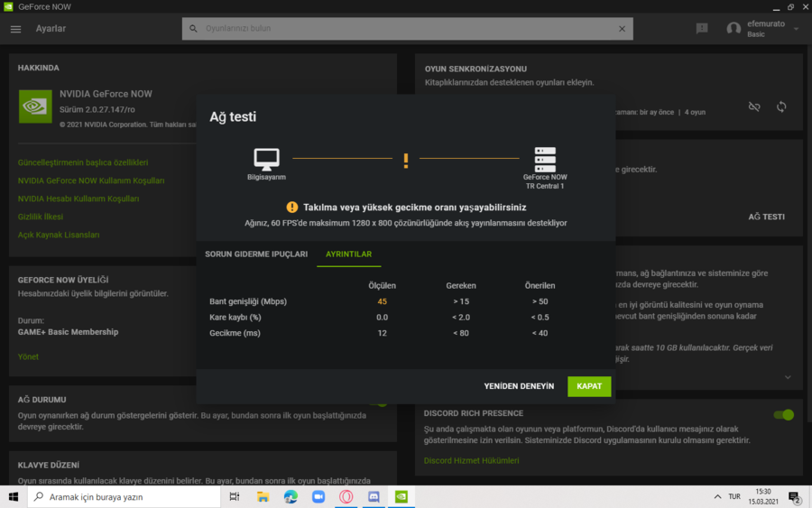The height and width of the screenshot is (508, 812).
Task: Open the hamburger navigation menu
Action: coord(15,29)
